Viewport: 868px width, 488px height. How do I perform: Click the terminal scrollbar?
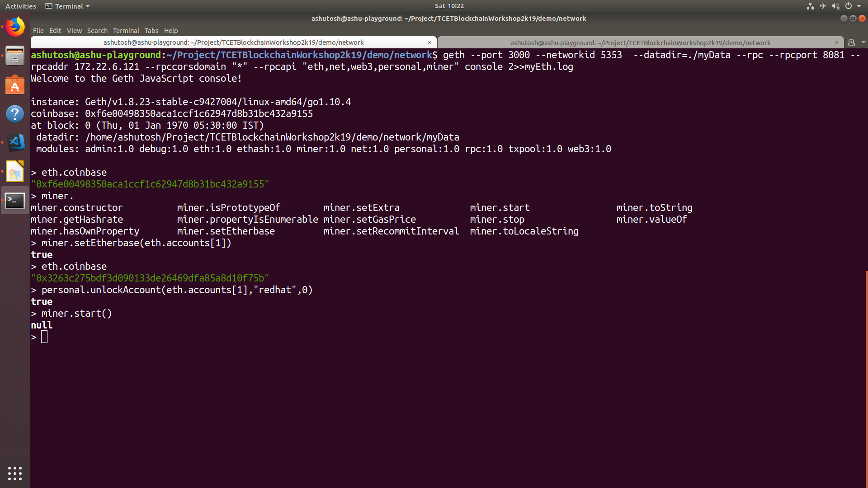pyautogui.click(x=866, y=379)
